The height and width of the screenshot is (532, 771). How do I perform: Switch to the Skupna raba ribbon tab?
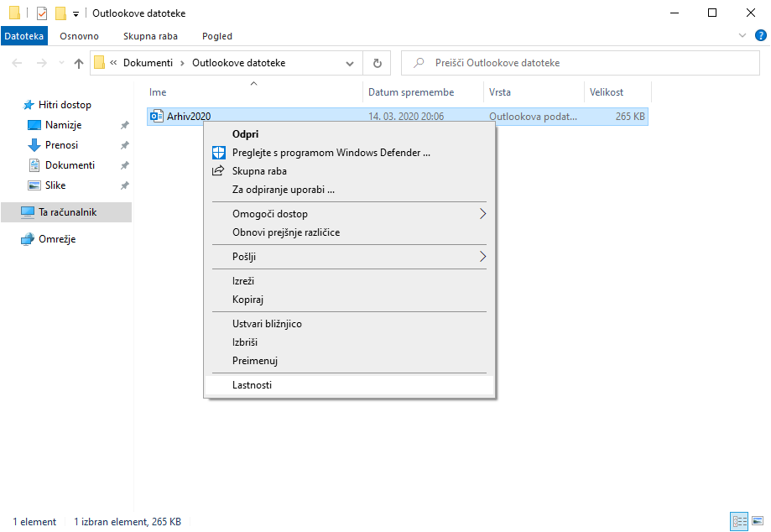click(x=150, y=36)
